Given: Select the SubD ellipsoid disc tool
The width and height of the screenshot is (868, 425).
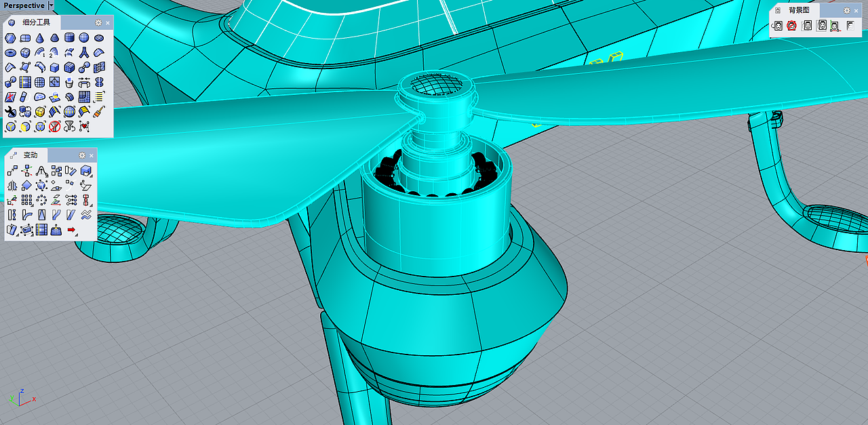Looking at the screenshot, I should [99, 38].
